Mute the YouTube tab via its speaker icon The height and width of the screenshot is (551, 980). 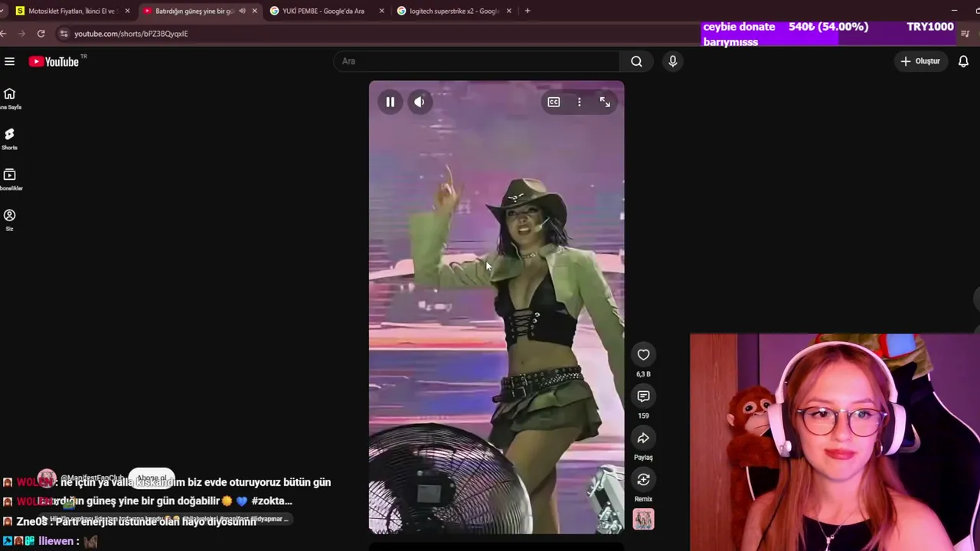tap(242, 11)
